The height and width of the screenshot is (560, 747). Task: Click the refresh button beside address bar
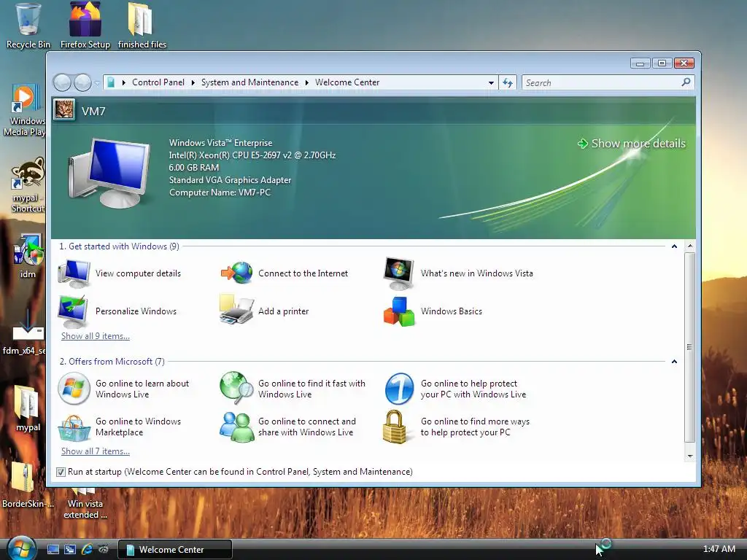pos(508,83)
